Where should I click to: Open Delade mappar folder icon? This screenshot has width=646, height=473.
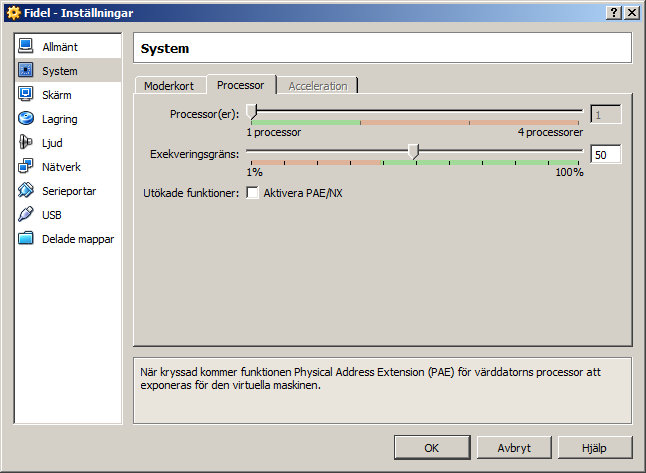coord(26,239)
